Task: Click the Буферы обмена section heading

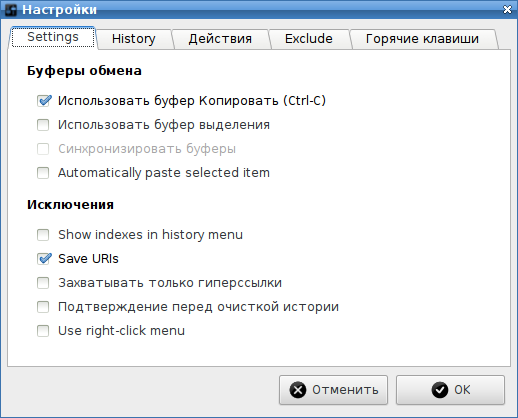Action: [x=84, y=71]
